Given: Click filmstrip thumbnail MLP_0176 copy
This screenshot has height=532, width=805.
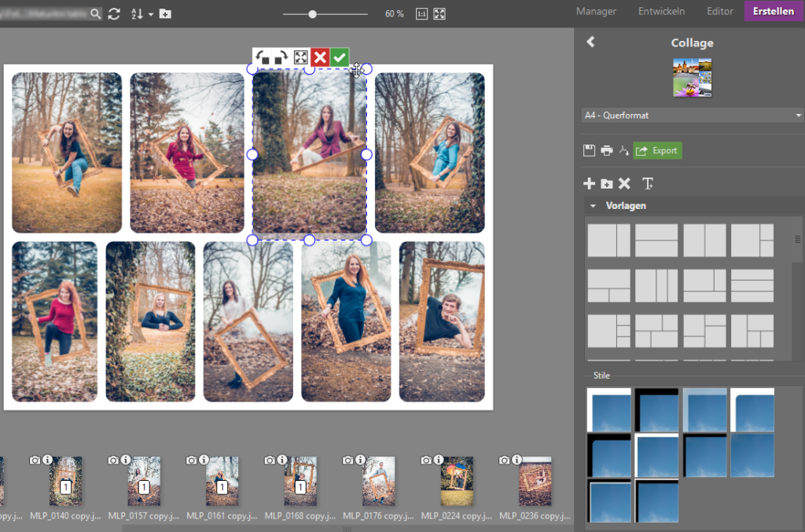Looking at the screenshot, I should 378,481.
